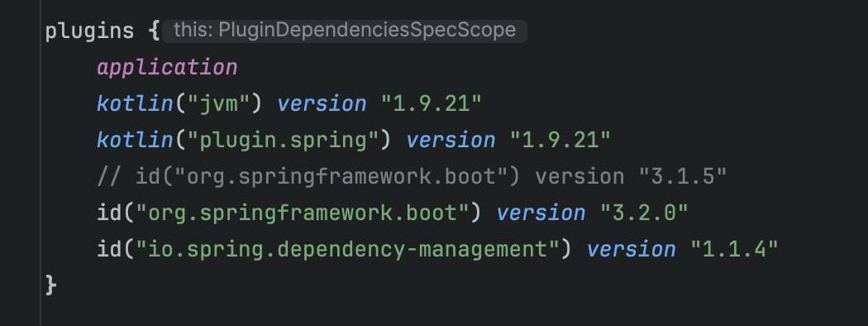Click the "io.spring.dependency-management" string

pos(348,250)
